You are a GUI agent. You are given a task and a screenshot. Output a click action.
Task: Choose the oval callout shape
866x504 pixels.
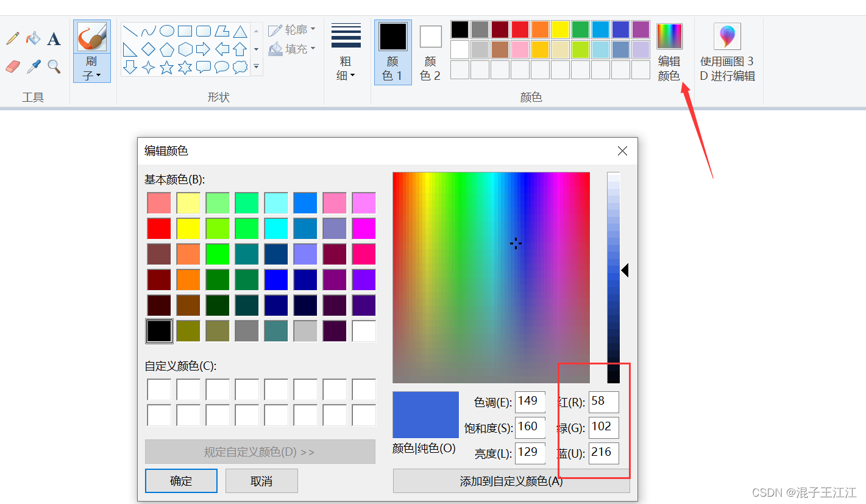(222, 67)
